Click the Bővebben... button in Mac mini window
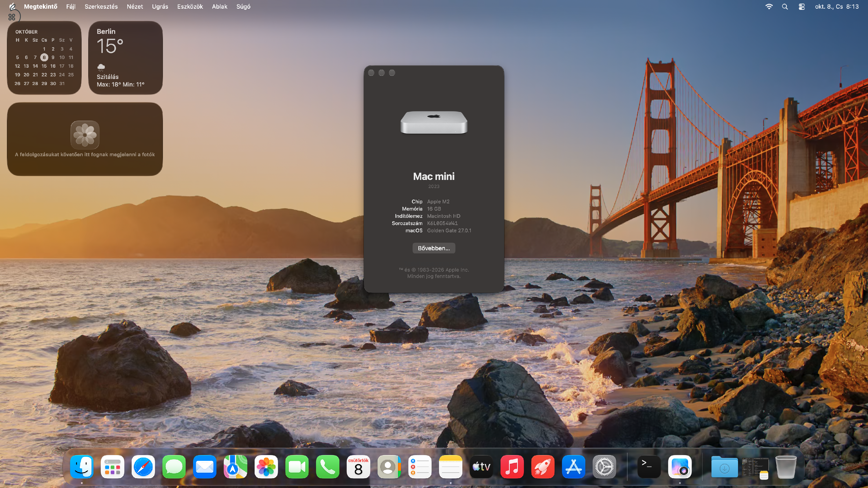868x488 pixels. [x=434, y=248]
